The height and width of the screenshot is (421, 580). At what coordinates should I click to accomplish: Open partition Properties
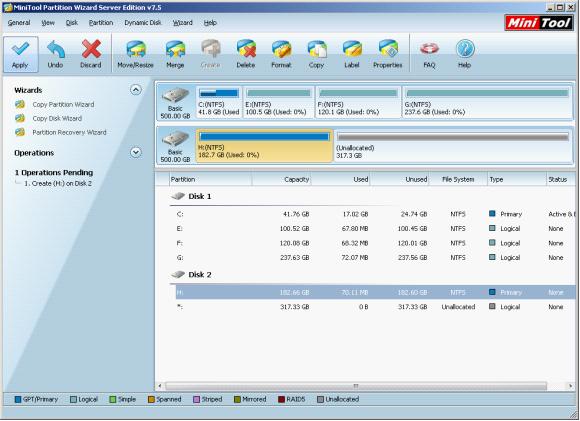pyautogui.click(x=388, y=54)
